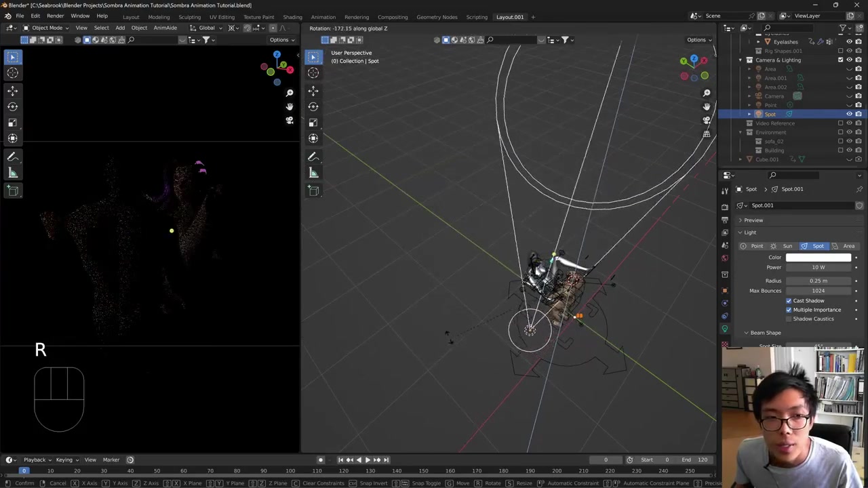Open the Render menu
This screenshot has width=868, height=488.
55,16
